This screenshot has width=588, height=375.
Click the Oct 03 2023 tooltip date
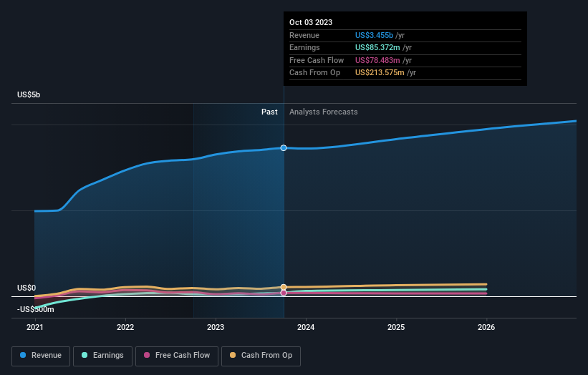click(x=311, y=22)
